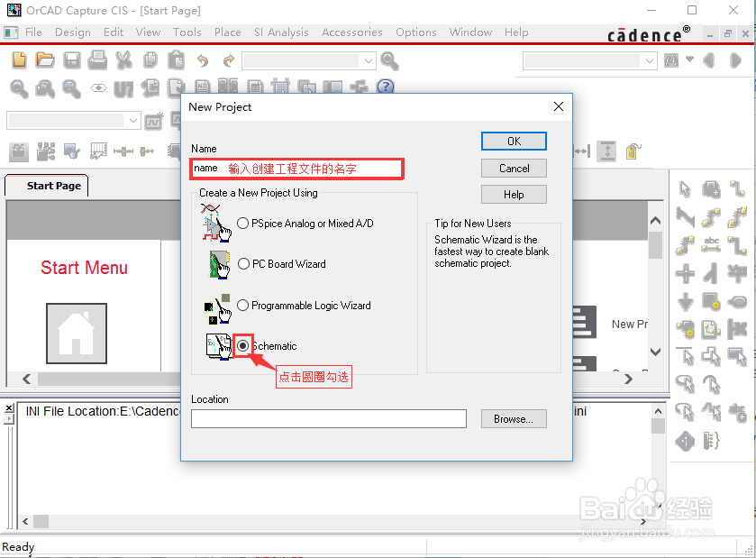
Task: Click the Paste clipboard icon
Action: pyautogui.click(x=176, y=60)
